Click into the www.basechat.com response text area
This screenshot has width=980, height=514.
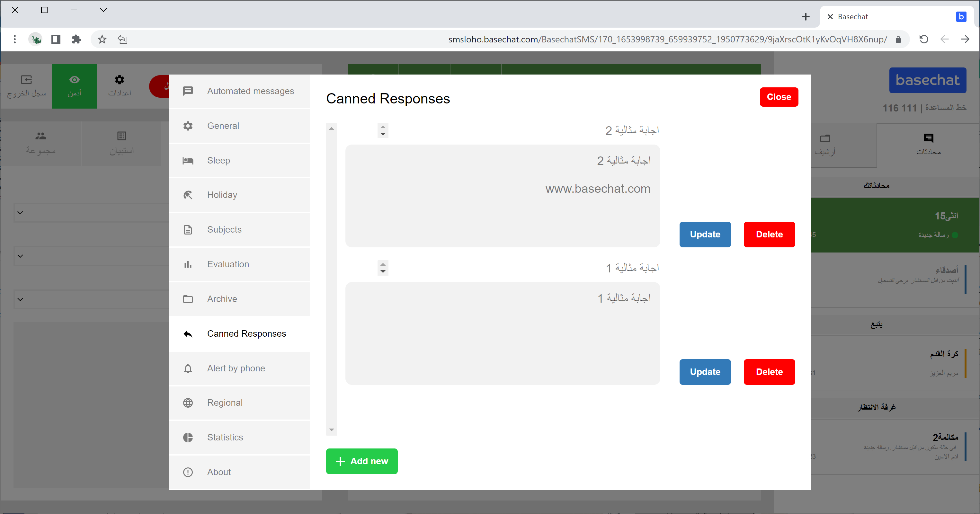pos(502,196)
